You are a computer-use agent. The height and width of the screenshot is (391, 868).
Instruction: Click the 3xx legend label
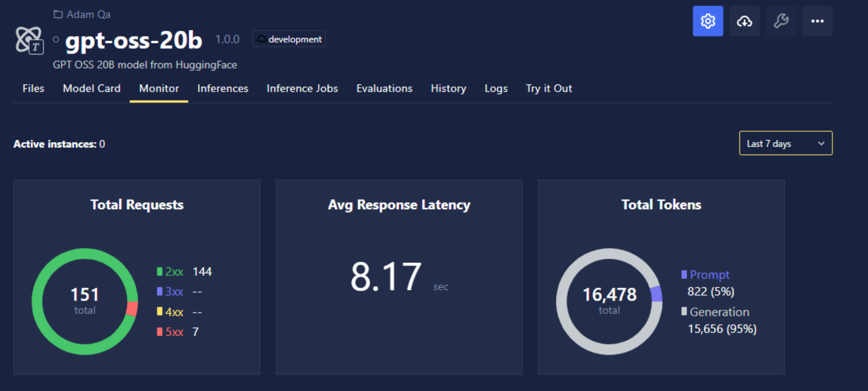click(x=174, y=292)
